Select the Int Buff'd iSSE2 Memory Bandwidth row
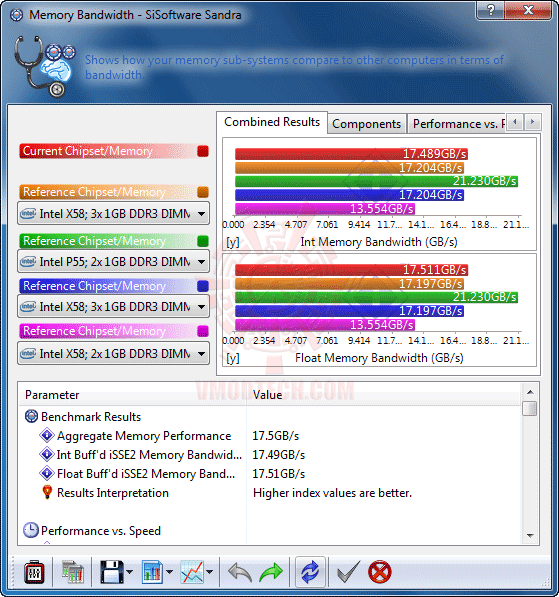This screenshot has height=597, width=559. 270,455
